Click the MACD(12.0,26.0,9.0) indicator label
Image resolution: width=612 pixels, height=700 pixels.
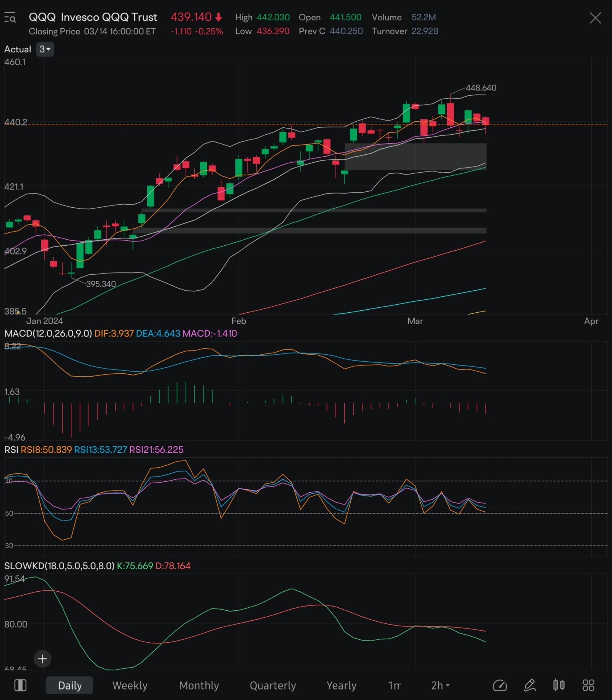tap(48, 333)
